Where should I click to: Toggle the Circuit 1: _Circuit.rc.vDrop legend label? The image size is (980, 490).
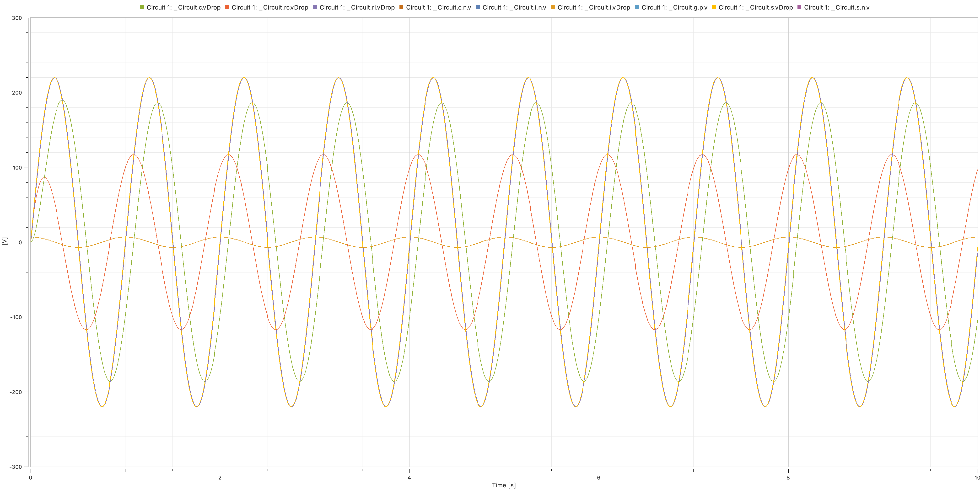270,7
